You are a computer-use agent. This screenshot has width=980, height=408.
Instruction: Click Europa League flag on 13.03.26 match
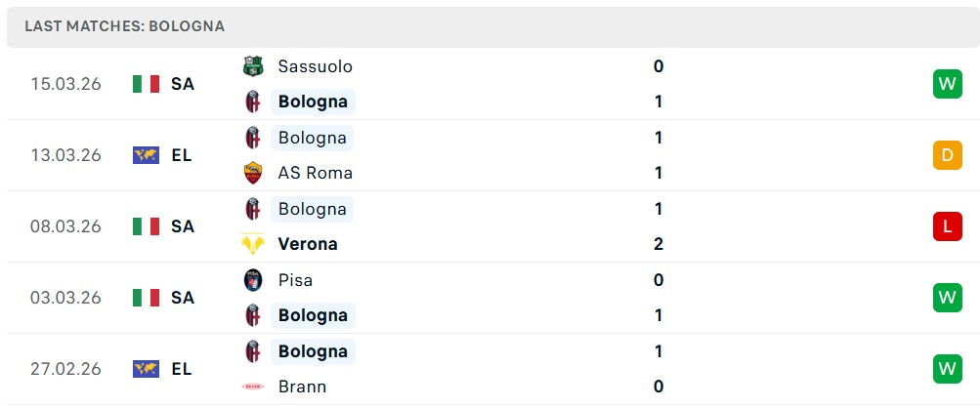(146, 155)
